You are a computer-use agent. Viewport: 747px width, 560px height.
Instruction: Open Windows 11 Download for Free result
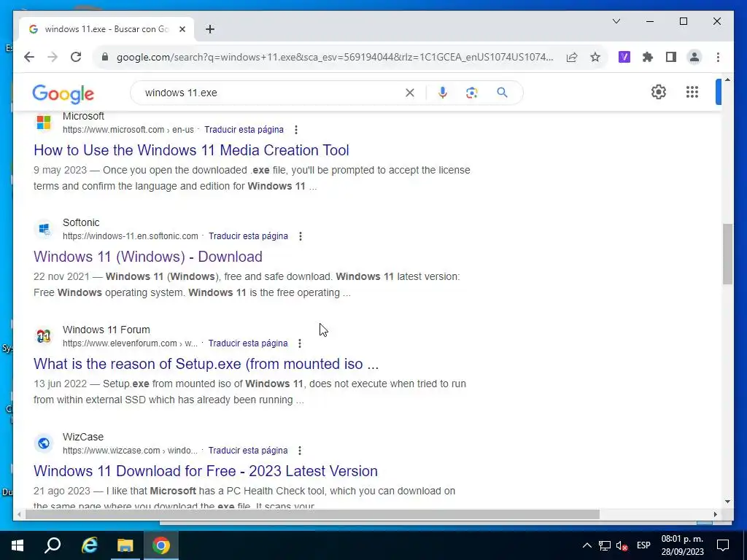point(205,471)
